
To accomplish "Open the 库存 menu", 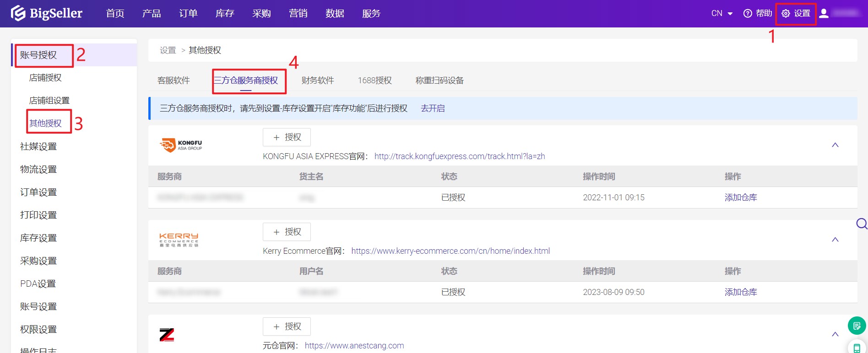I will (225, 13).
